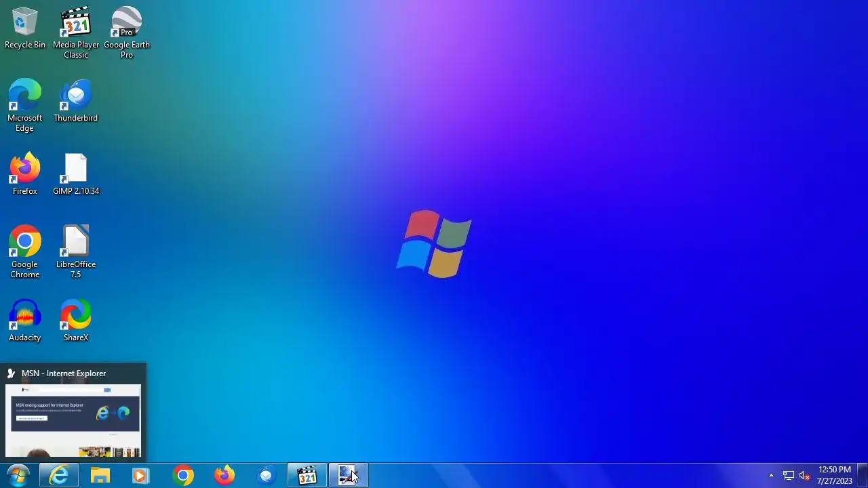The height and width of the screenshot is (488, 868).
Task: Open File Explorer from the taskbar
Action: pyautogui.click(x=100, y=475)
